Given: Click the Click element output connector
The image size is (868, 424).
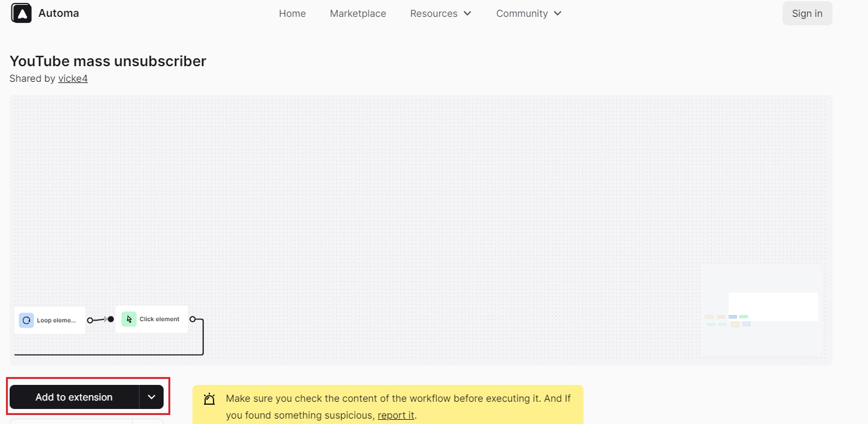Looking at the screenshot, I should click(x=192, y=319).
